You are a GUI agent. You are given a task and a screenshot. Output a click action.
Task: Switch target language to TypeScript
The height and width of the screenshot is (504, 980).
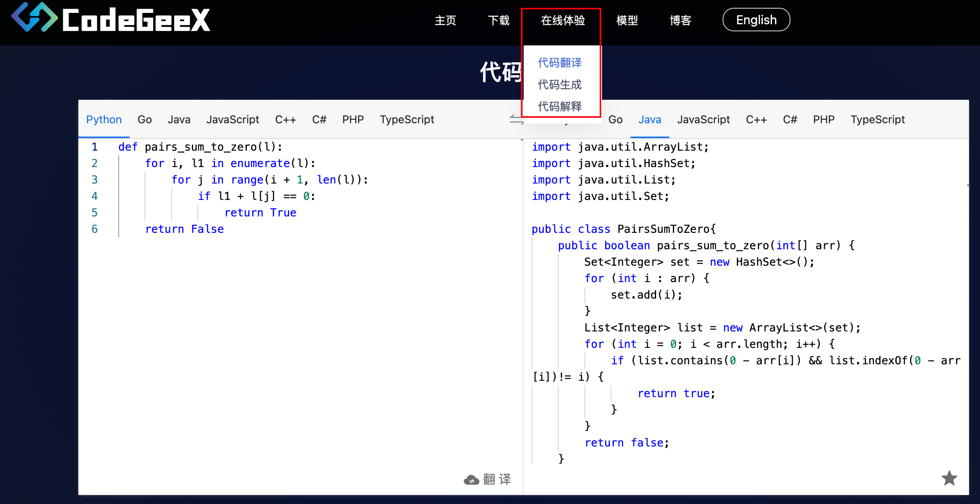click(878, 120)
